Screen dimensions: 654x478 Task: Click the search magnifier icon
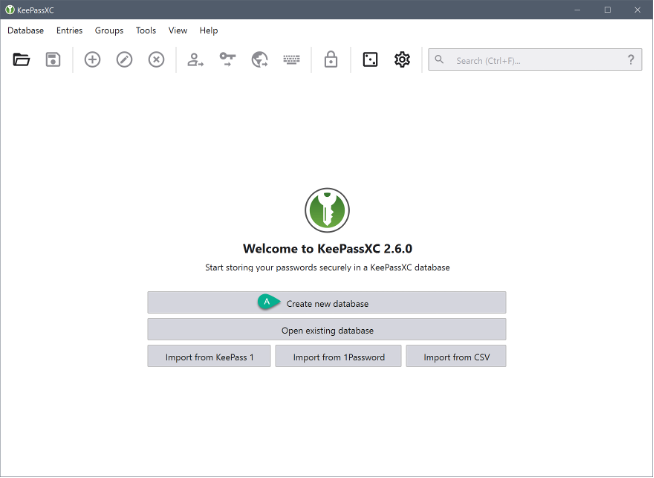tap(439, 60)
